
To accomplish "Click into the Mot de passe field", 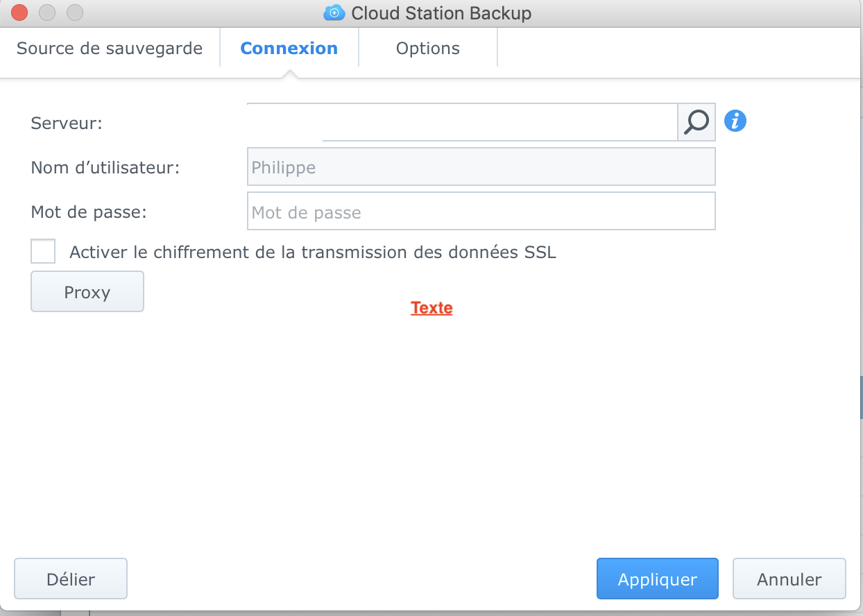I will (x=481, y=212).
